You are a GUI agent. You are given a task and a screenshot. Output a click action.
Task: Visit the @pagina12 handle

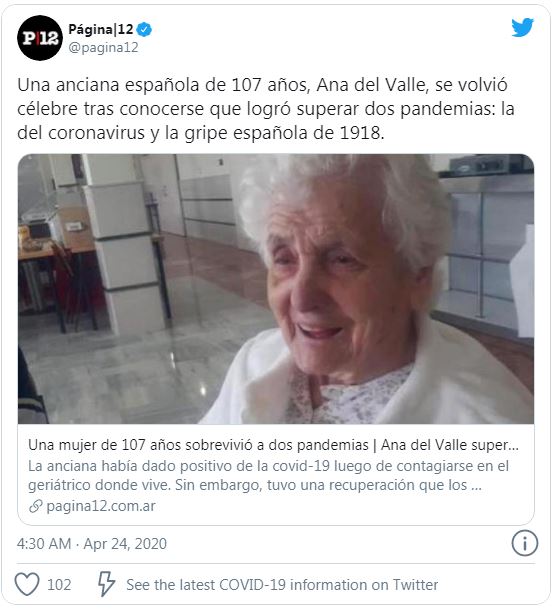coord(103,47)
